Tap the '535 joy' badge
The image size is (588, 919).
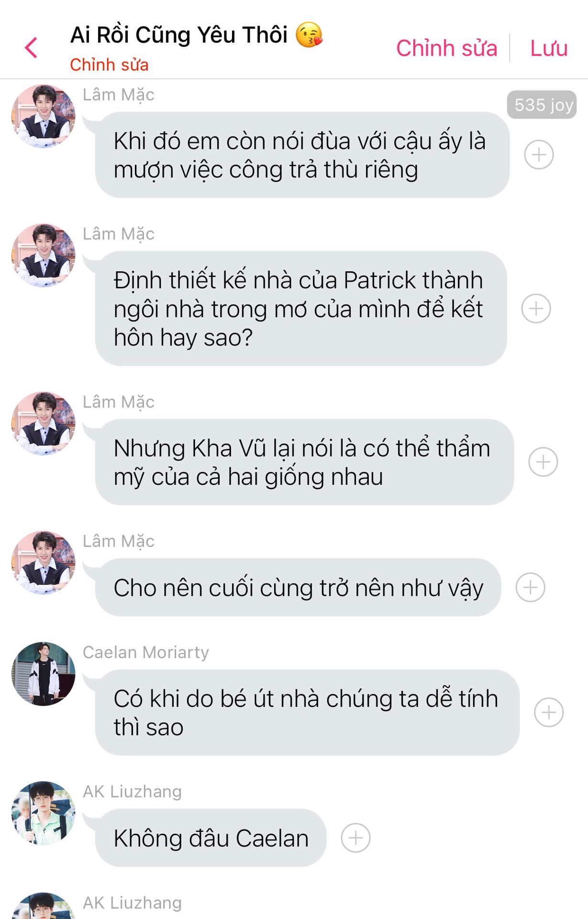542,104
